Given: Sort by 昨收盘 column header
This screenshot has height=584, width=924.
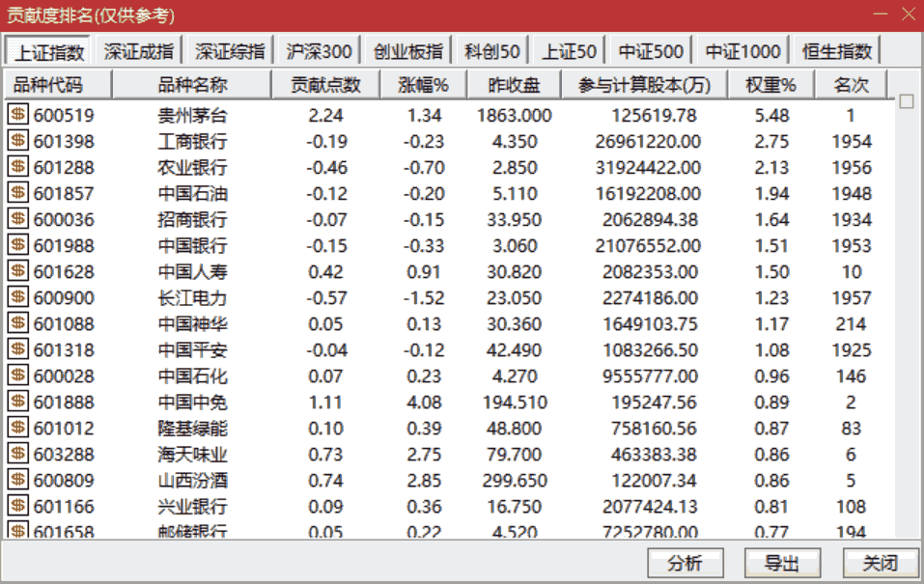Looking at the screenshot, I should click(514, 85).
